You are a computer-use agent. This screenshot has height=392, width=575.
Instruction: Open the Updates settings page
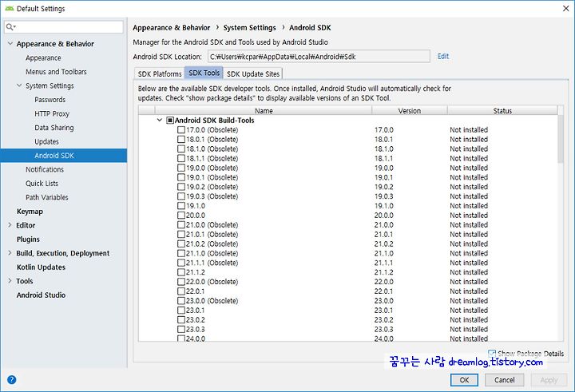[46, 141]
